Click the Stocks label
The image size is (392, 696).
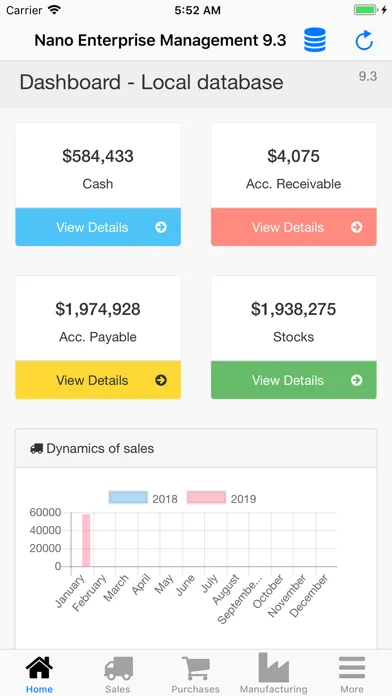[293, 337]
